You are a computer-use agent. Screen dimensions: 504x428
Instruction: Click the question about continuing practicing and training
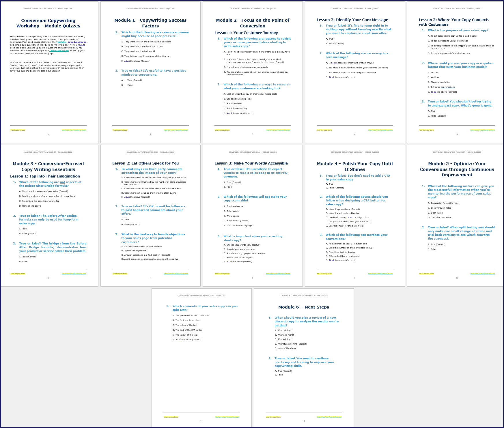pos(304,362)
